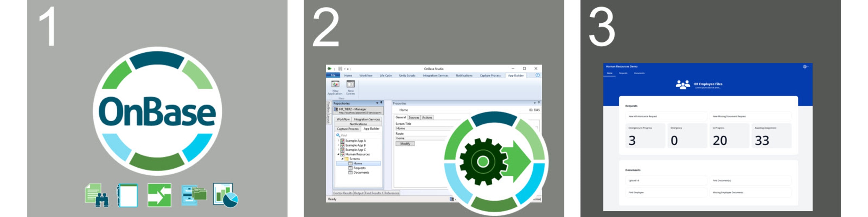Open the Find Results 1 tab
Screen dimensions: 868x217
click(x=374, y=193)
